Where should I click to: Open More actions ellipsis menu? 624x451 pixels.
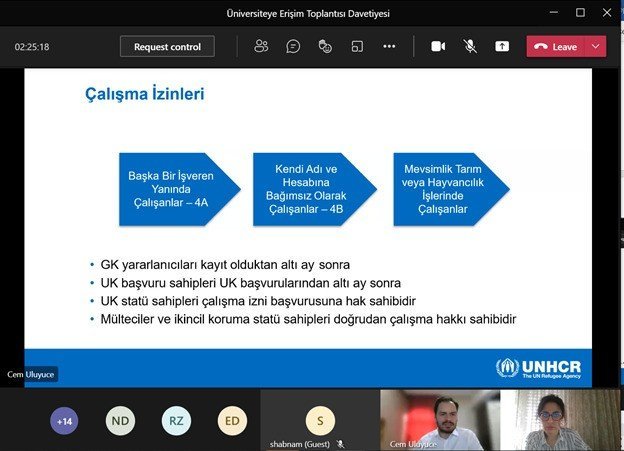point(389,46)
